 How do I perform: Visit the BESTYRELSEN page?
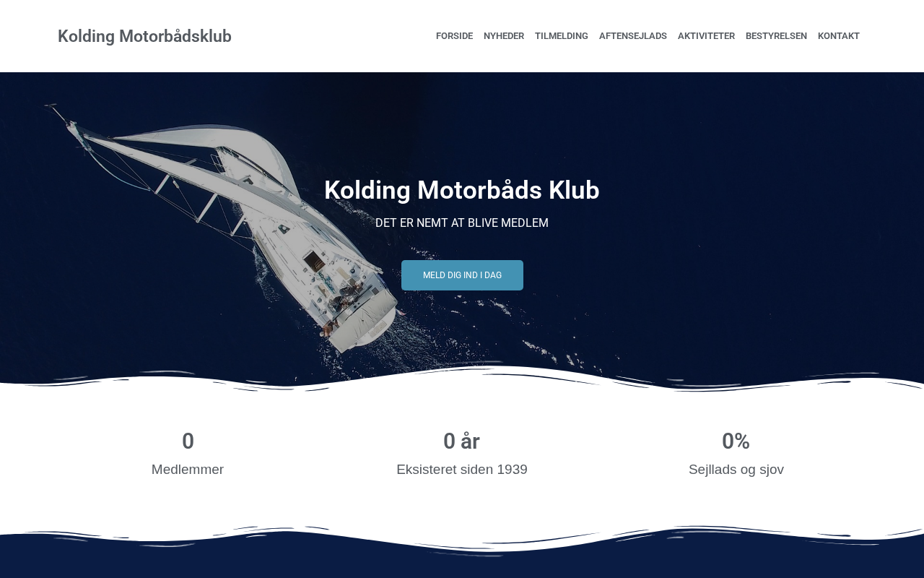[776, 36]
